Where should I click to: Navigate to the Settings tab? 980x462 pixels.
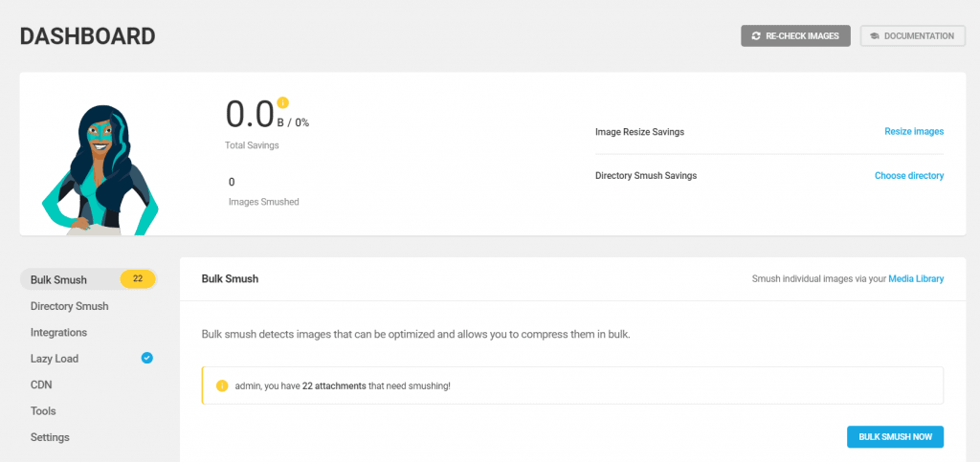tap(50, 437)
